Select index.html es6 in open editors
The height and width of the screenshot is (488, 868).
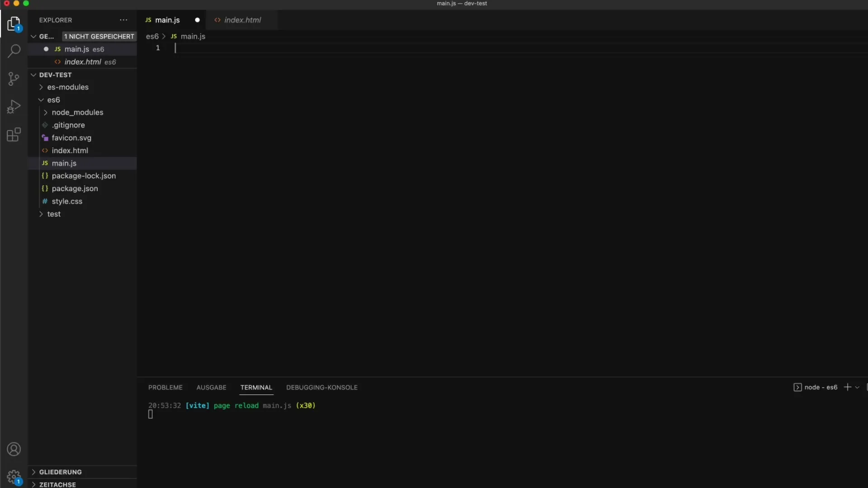tap(82, 62)
